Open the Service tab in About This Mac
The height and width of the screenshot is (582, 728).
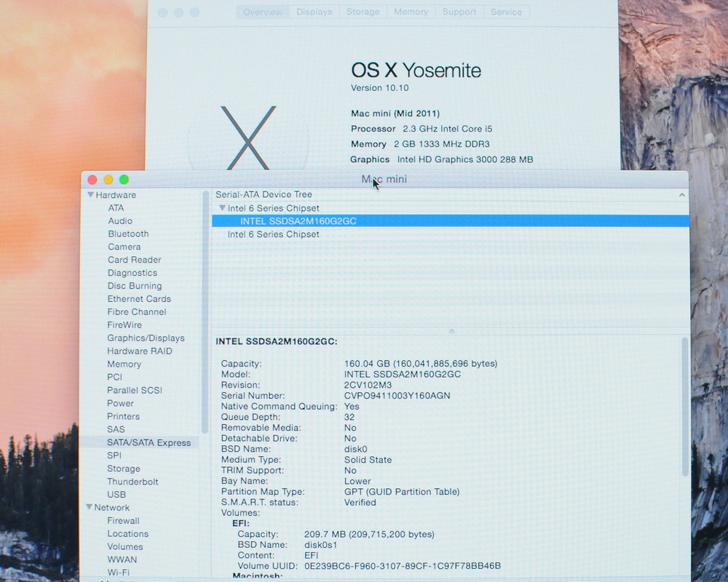pos(506,12)
